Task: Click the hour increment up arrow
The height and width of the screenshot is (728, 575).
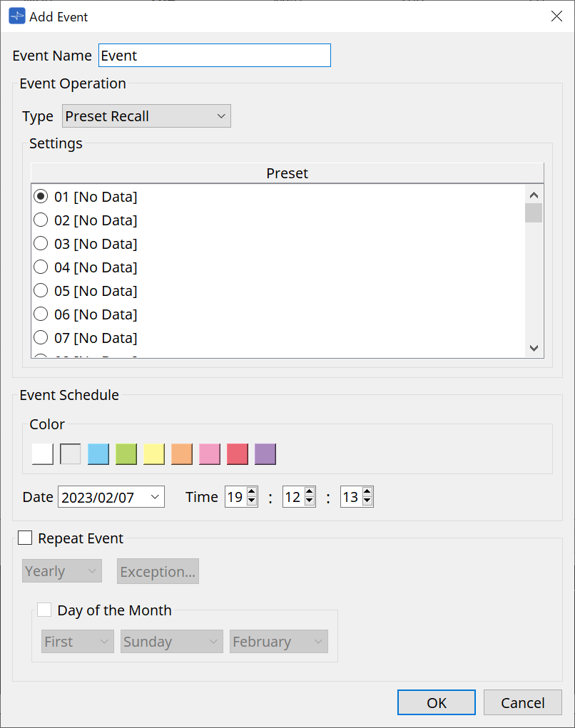Action: point(252,492)
